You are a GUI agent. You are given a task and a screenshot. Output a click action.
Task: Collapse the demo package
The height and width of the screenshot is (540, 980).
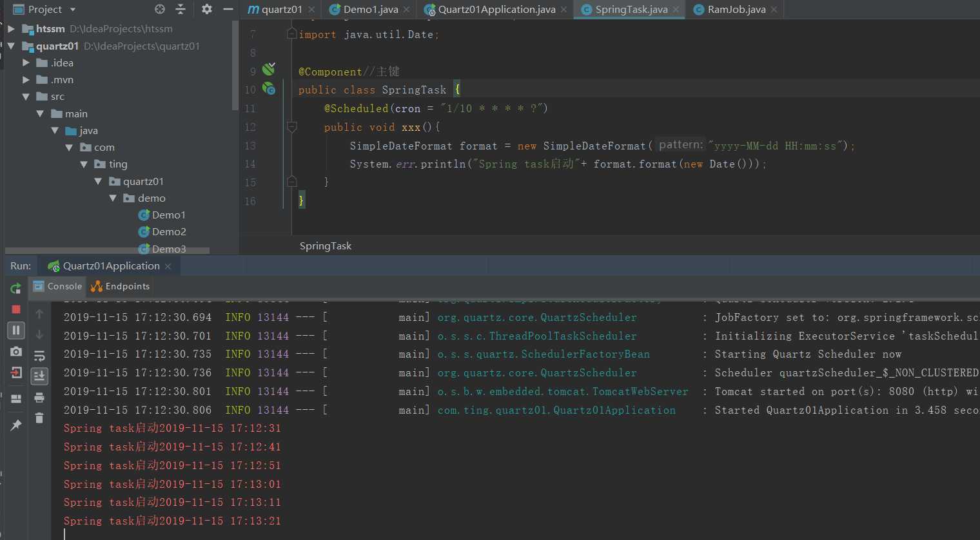[113, 198]
